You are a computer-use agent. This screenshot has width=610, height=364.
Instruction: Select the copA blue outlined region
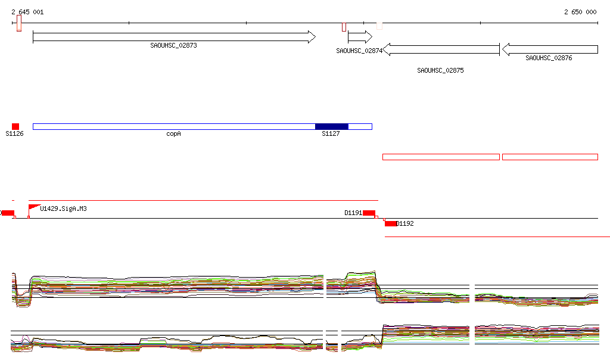pyautogui.click(x=203, y=126)
